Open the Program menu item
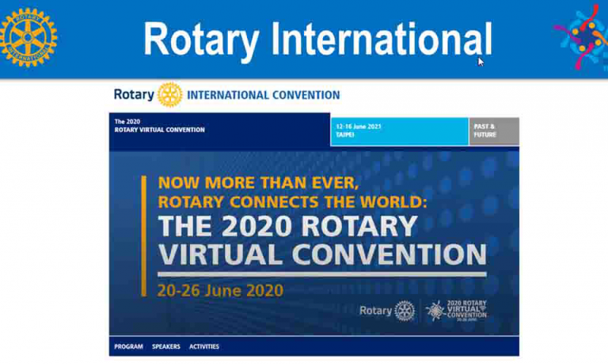Image resolution: width=608 pixels, height=364 pixels. [x=128, y=347]
